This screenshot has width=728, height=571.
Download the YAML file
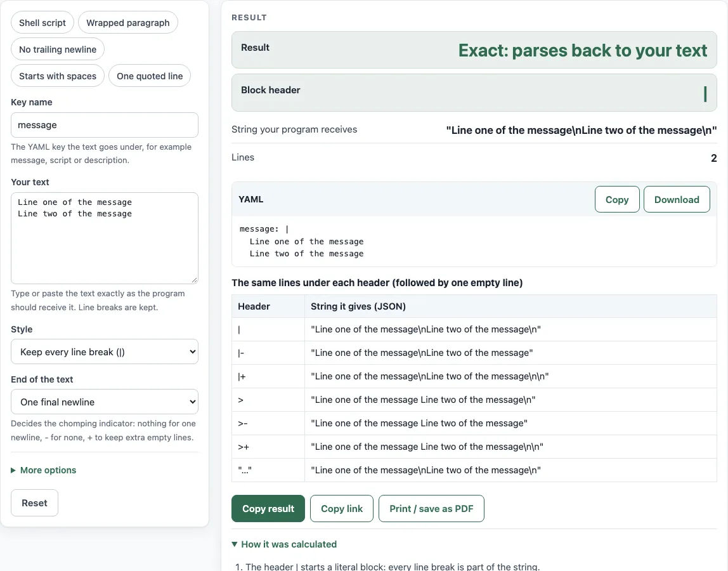[x=677, y=199]
